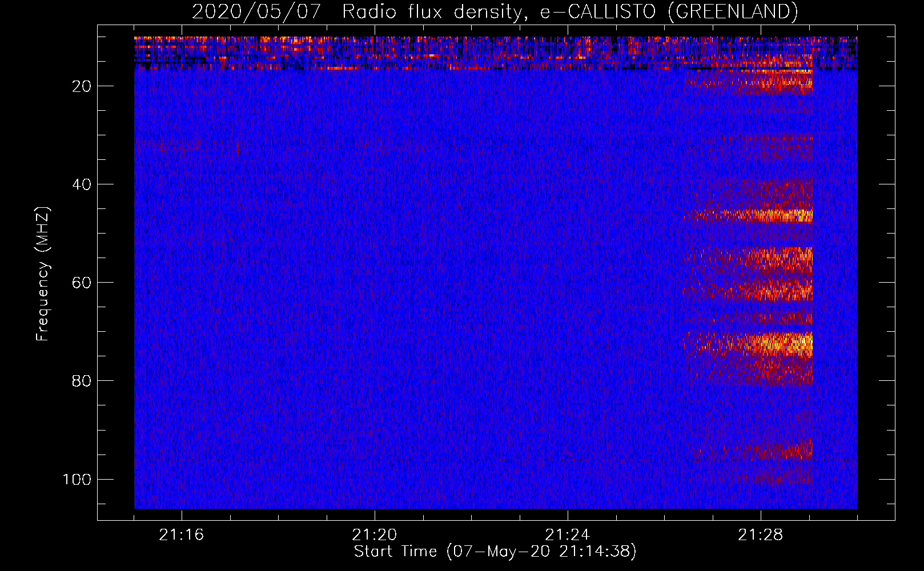Click the 40 MHz frequency tick label
The width and height of the screenshot is (924, 571).
tap(82, 184)
